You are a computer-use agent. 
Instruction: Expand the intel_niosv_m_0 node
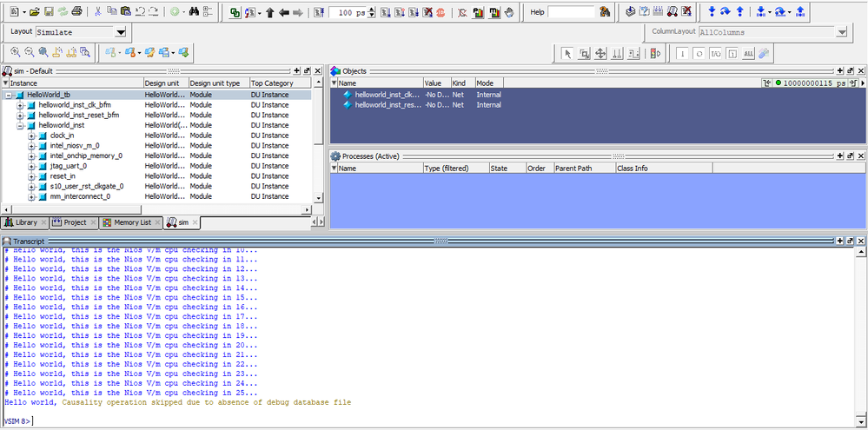pyautogui.click(x=31, y=146)
